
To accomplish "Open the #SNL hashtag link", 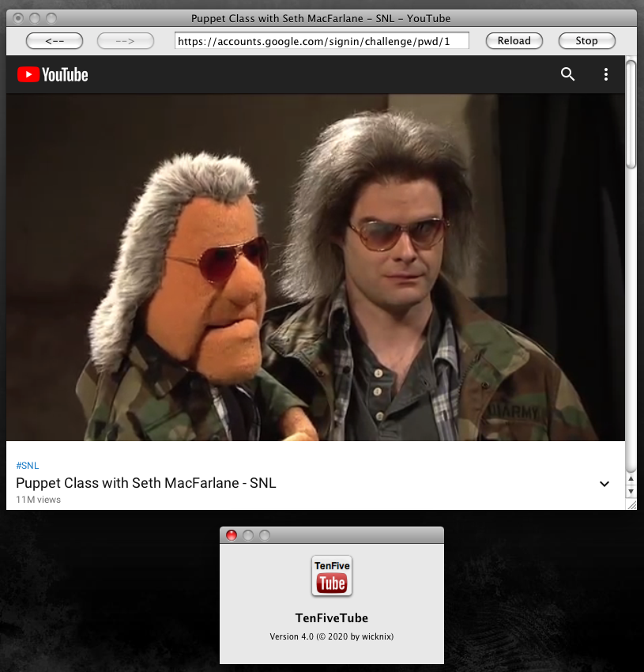I will coord(28,466).
